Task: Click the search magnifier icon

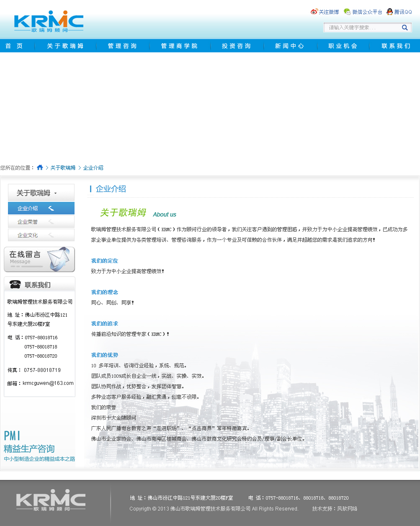Action: pos(405,28)
